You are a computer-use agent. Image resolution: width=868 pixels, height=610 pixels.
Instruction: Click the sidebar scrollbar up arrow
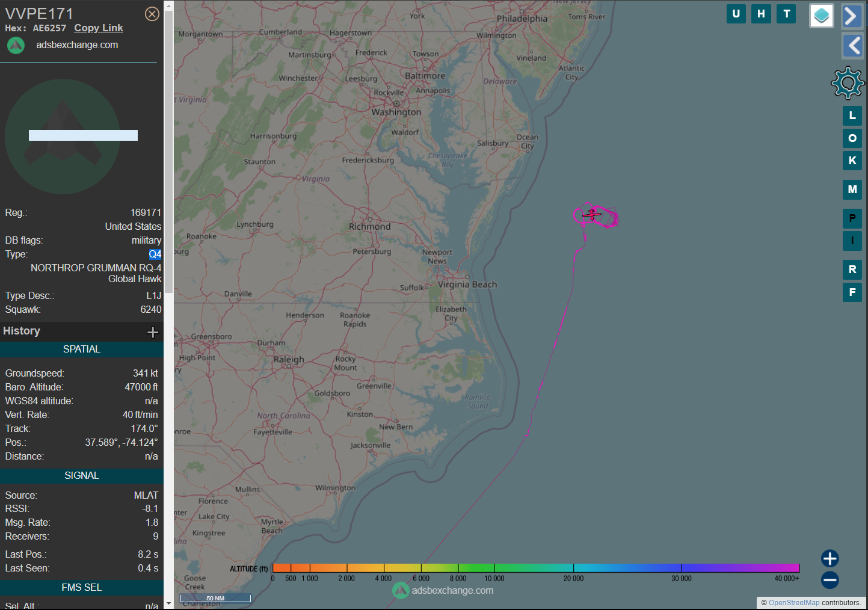(x=168, y=5)
